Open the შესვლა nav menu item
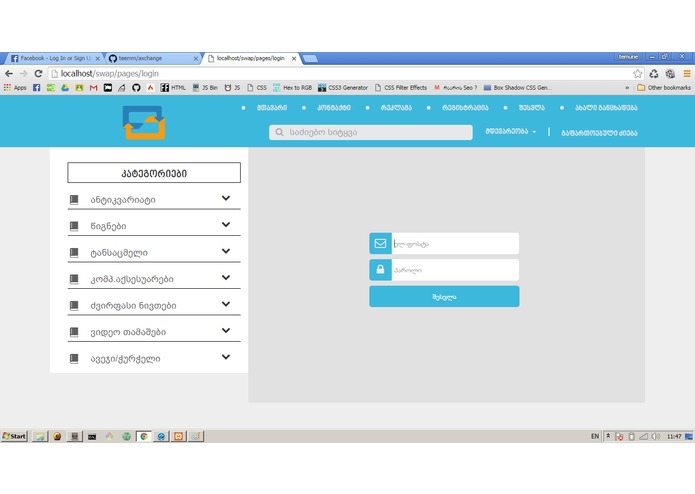This screenshot has width=695, height=494. click(531, 108)
